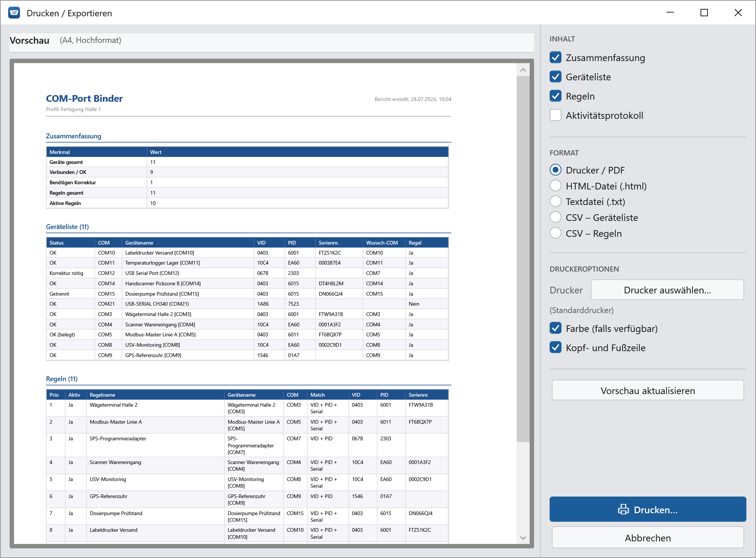Click the COM-Port Binder report title
Image resolution: width=756 pixels, height=558 pixels.
tap(84, 98)
